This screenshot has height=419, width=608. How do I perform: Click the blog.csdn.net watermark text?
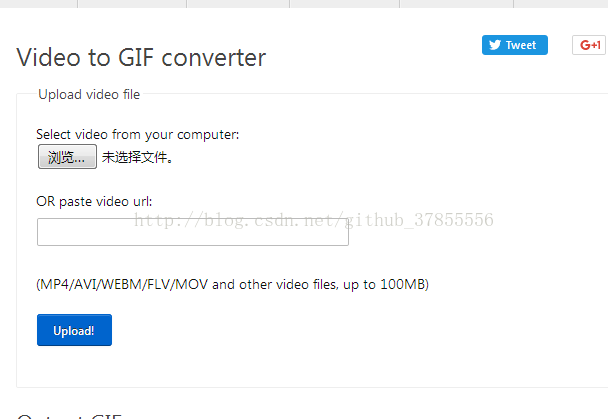click(313, 220)
